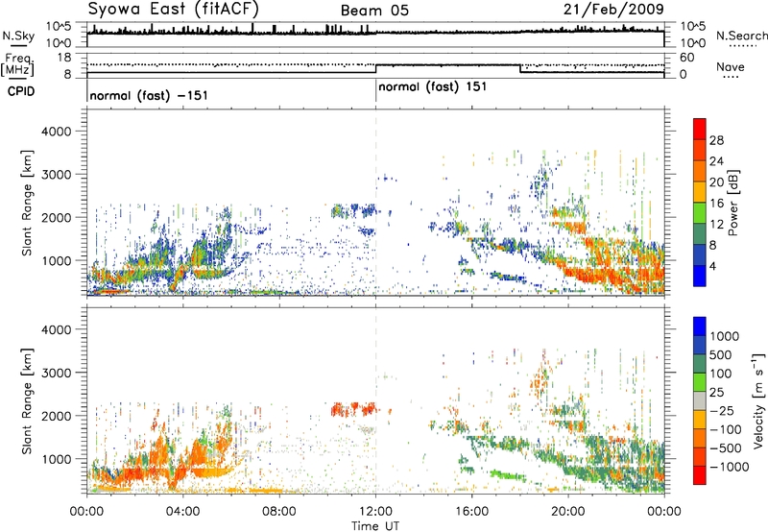The width and height of the screenshot is (768, 532).
Task: Click the red echo cluster near 2000 km in velocity panel
Action: 352,409
